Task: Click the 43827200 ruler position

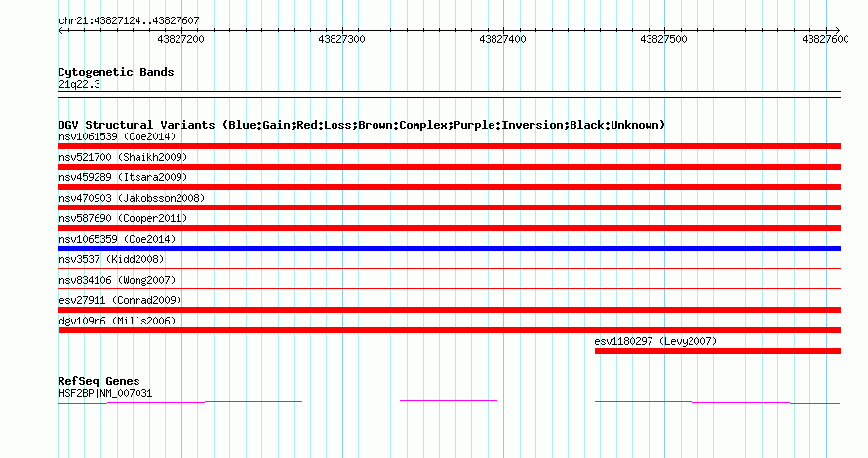Action: [x=181, y=39]
